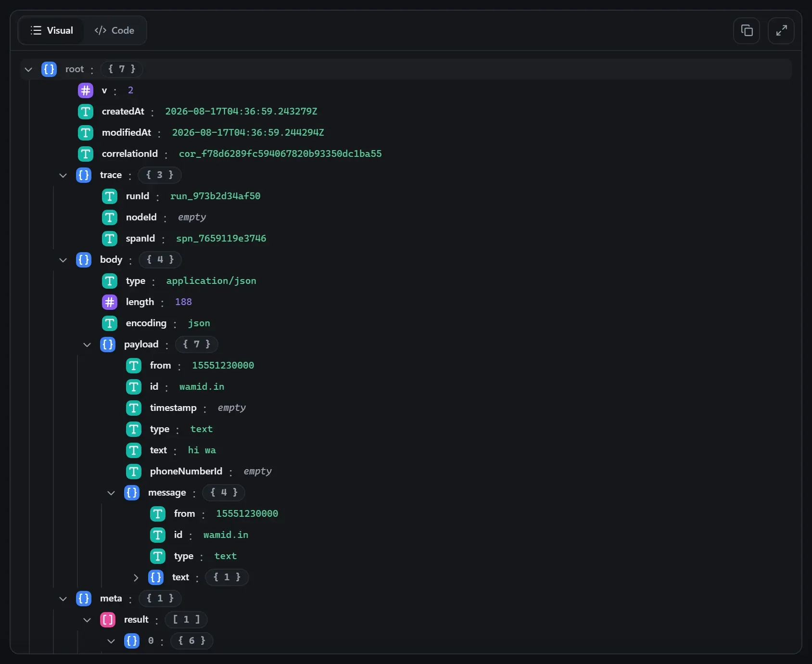Click the application/json type value
The image size is (812, 664).
(211, 281)
